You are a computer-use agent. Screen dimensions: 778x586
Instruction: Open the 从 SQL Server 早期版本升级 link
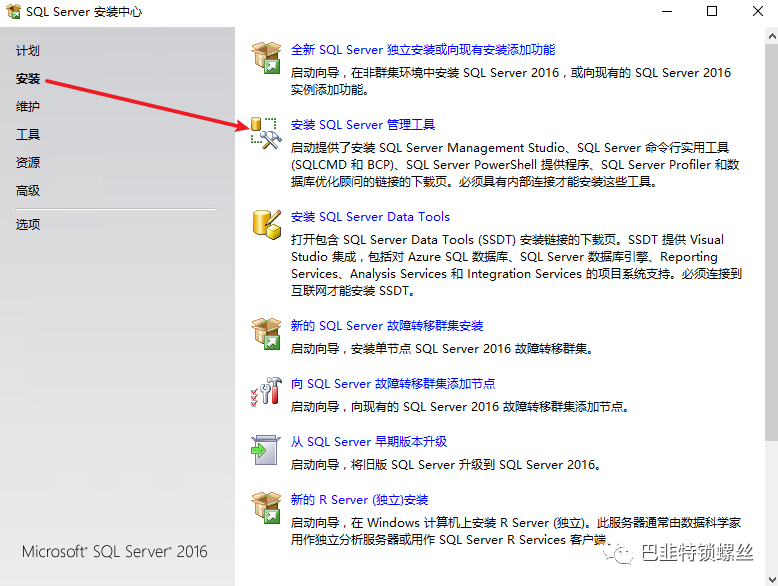[x=369, y=442]
